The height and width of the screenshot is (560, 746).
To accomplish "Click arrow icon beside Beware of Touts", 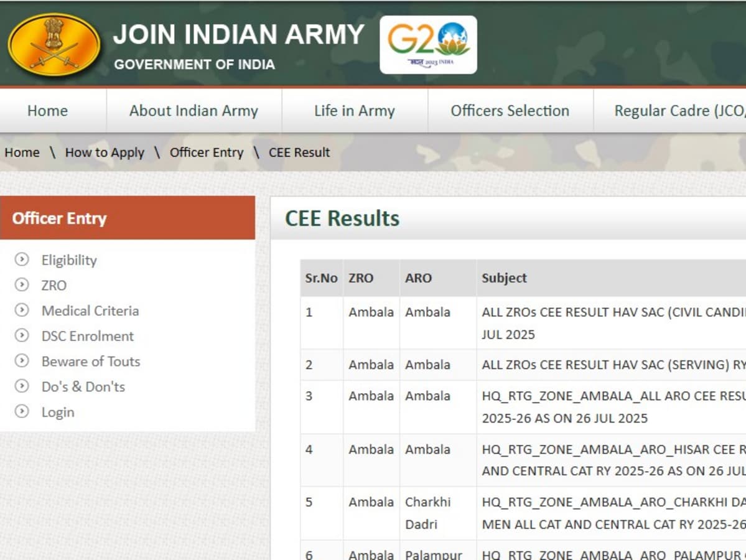I will point(21,361).
